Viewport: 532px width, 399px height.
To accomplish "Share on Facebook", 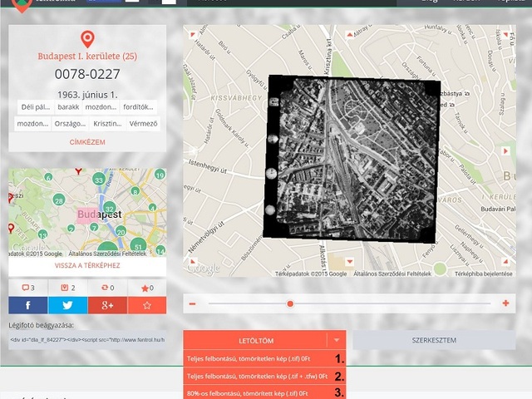I will coord(28,305).
